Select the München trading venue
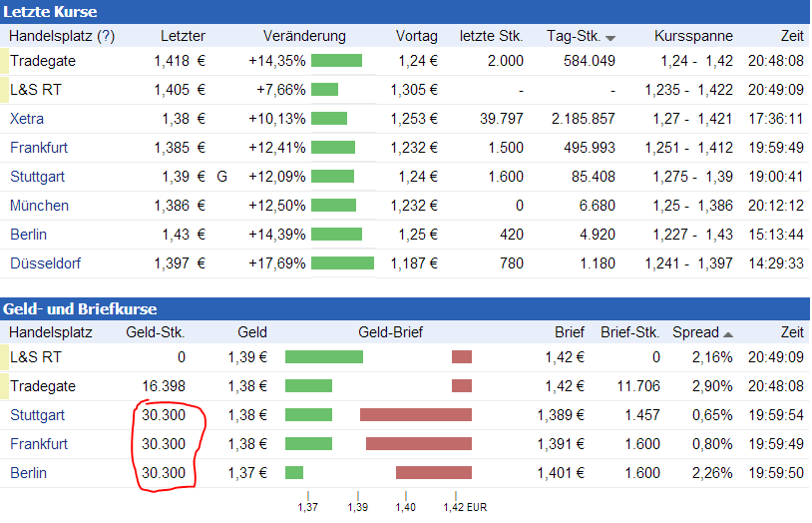Viewport: 812px width, 523px height. [x=39, y=206]
